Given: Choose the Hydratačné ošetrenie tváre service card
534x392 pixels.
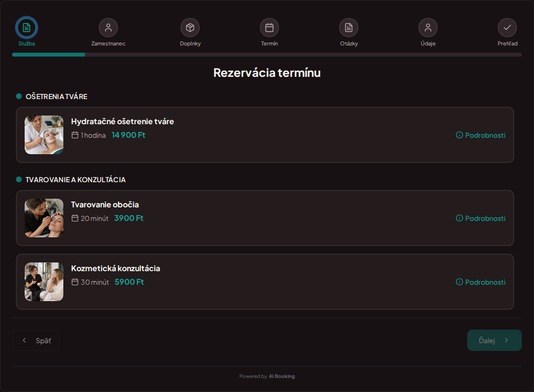Looking at the screenshot, I should pyautogui.click(x=265, y=135).
